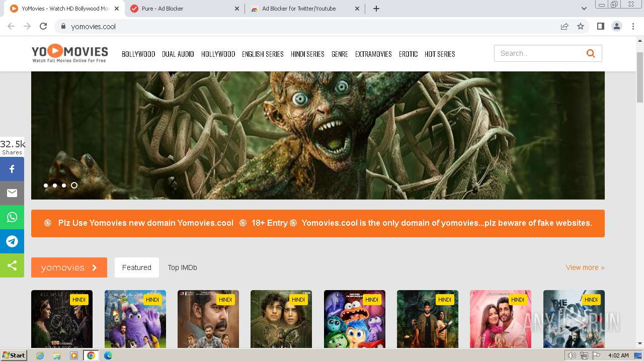Click the YoMovies logo
Image resolution: width=644 pixels, height=362 pixels.
click(x=70, y=53)
